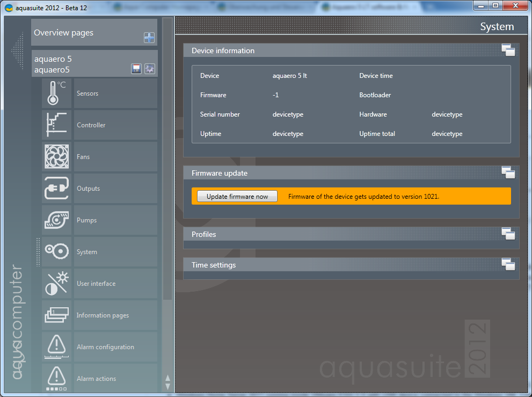Collapse sidebar using dotted arrow handle

(x=18, y=51)
